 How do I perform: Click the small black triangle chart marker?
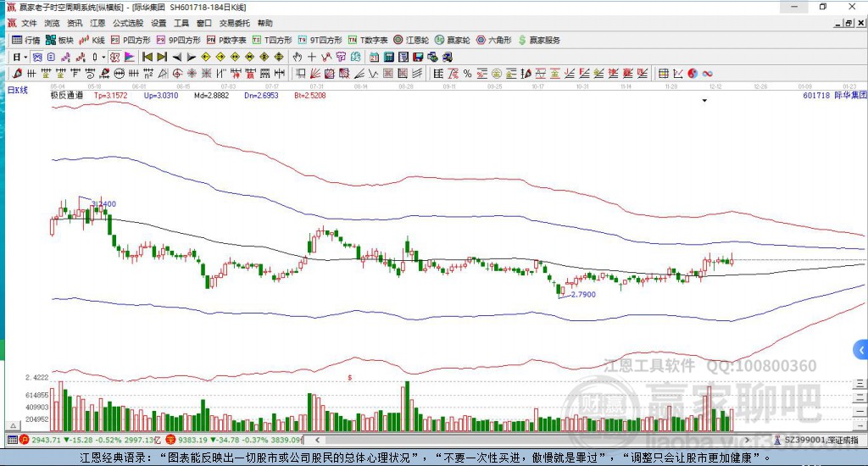click(704, 101)
